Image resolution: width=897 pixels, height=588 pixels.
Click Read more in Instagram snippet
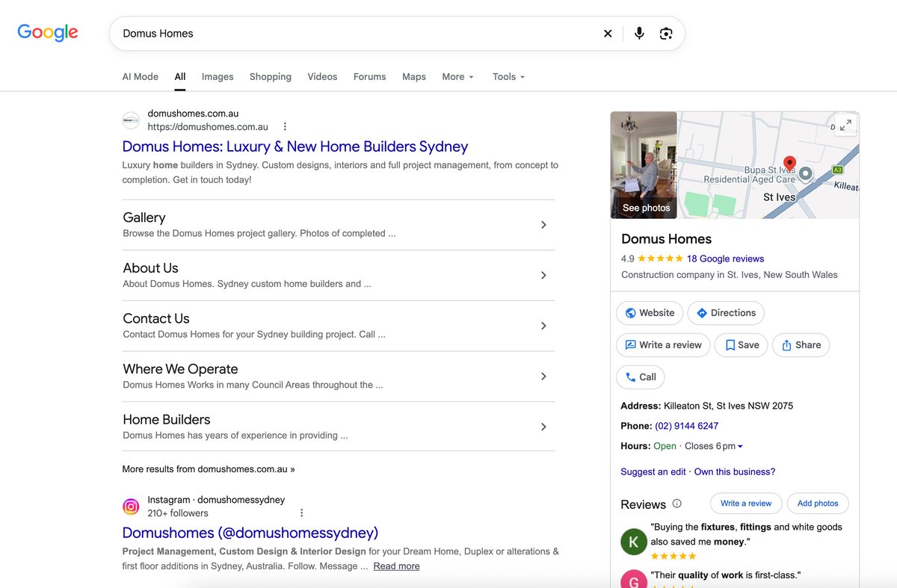tap(396, 566)
